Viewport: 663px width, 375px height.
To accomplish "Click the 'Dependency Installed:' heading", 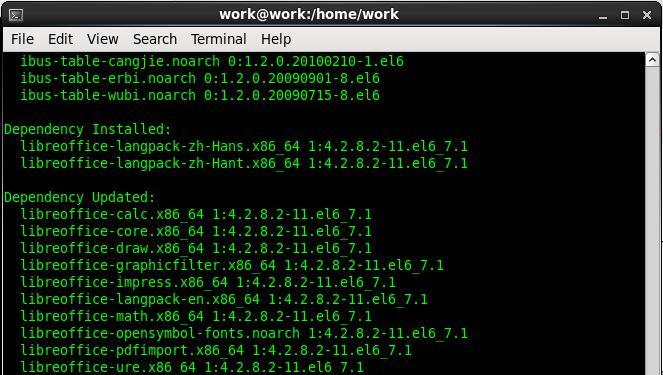I will 88,129.
